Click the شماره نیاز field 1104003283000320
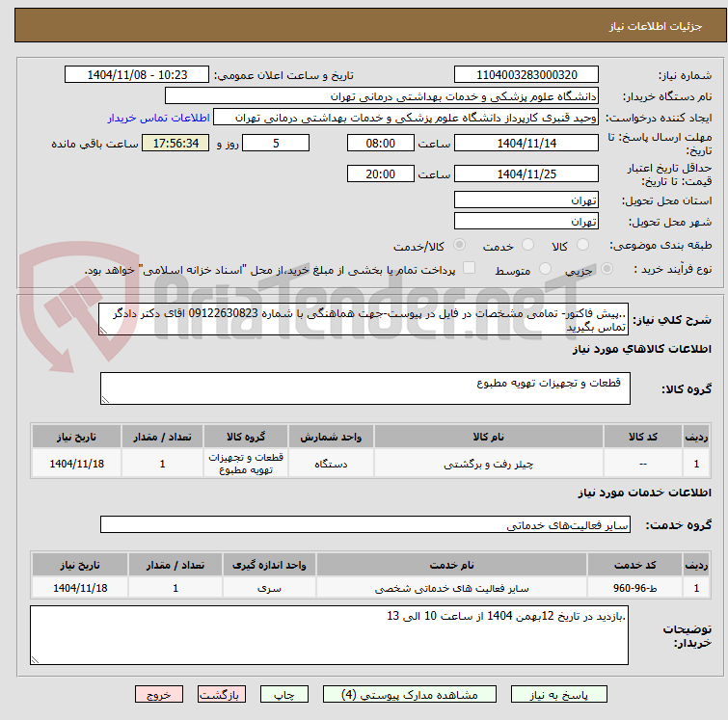Image resolution: width=728 pixels, height=720 pixels. click(526, 75)
